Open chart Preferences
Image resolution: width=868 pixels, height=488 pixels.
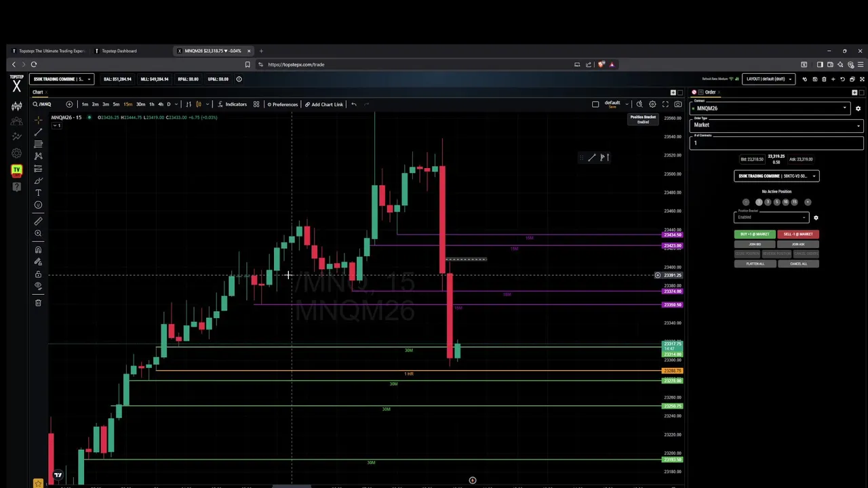pos(282,104)
